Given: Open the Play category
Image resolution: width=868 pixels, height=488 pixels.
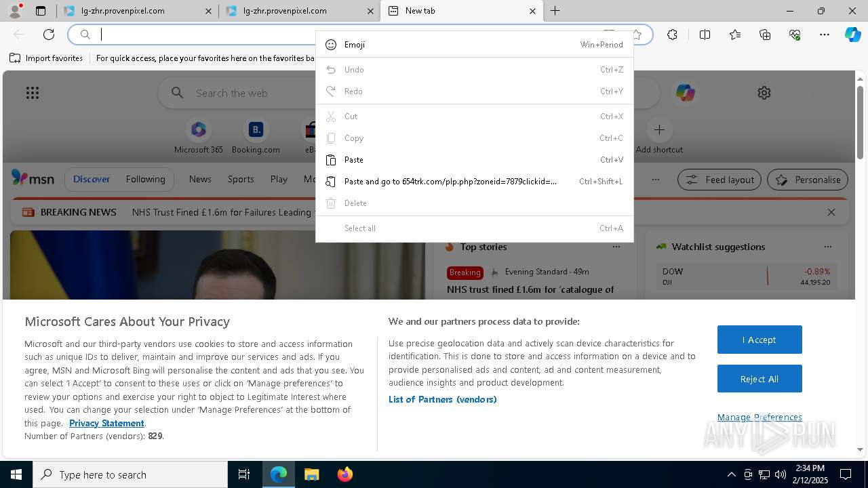Looking at the screenshot, I should pyautogui.click(x=279, y=180).
